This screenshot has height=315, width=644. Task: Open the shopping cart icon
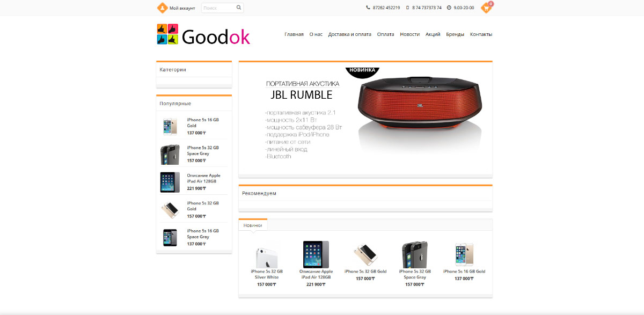[x=486, y=8]
